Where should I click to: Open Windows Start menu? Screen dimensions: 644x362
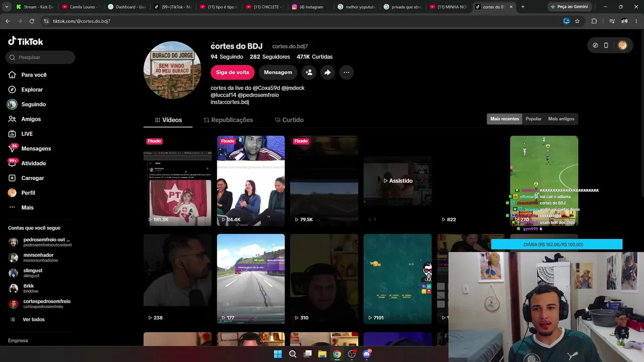(278, 354)
